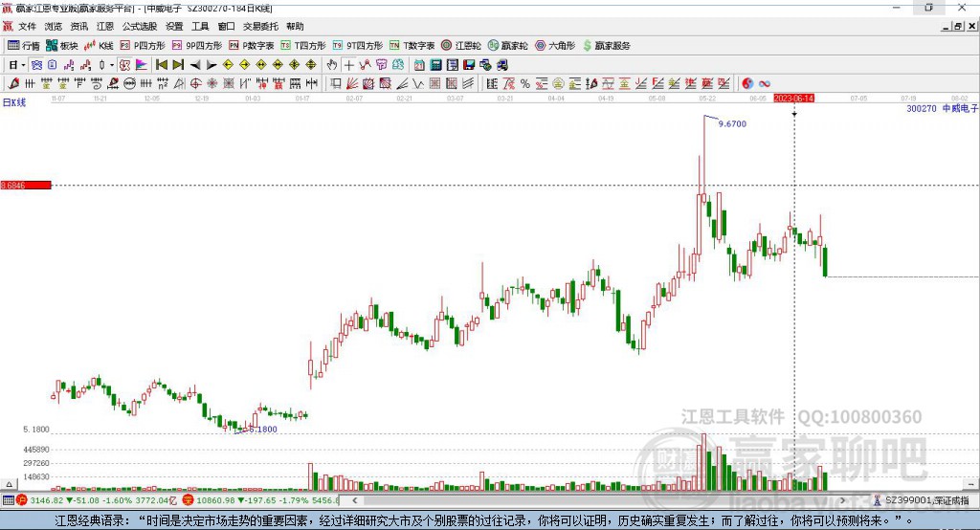Click the 深 index icon in status bar
This screenshot has height=530, width=980.
[x=188, y=500]
